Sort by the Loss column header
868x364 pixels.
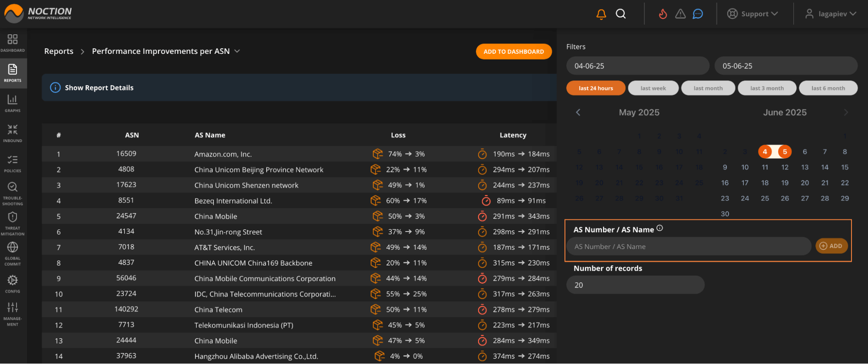(398, 135)
